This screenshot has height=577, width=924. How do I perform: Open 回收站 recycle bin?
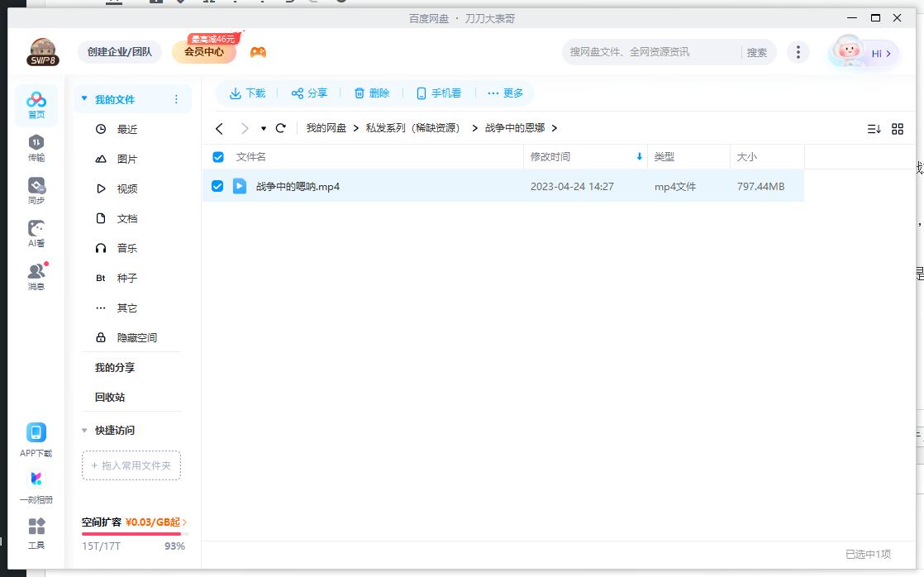pyautogui.click(x=110, y=398)
